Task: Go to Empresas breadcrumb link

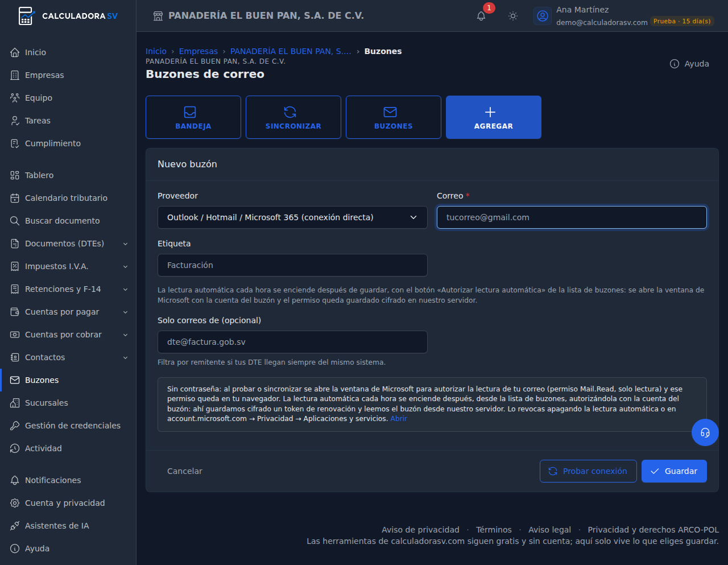Action: pos(198,51)
